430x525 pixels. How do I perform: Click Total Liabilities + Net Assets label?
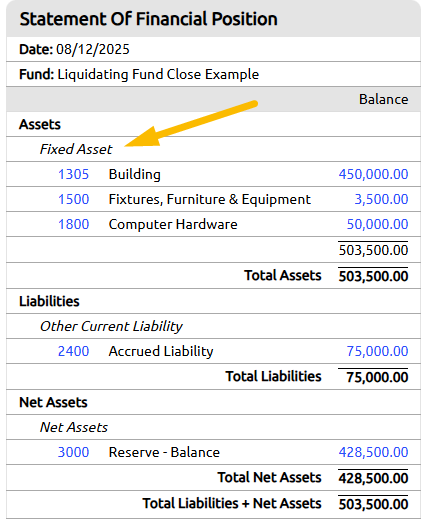[232, 503]
